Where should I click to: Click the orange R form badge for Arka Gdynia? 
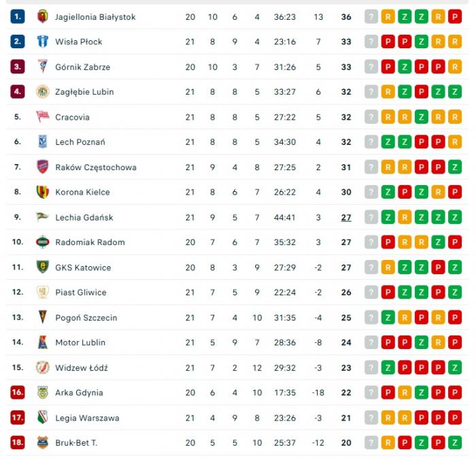[405, 393]
